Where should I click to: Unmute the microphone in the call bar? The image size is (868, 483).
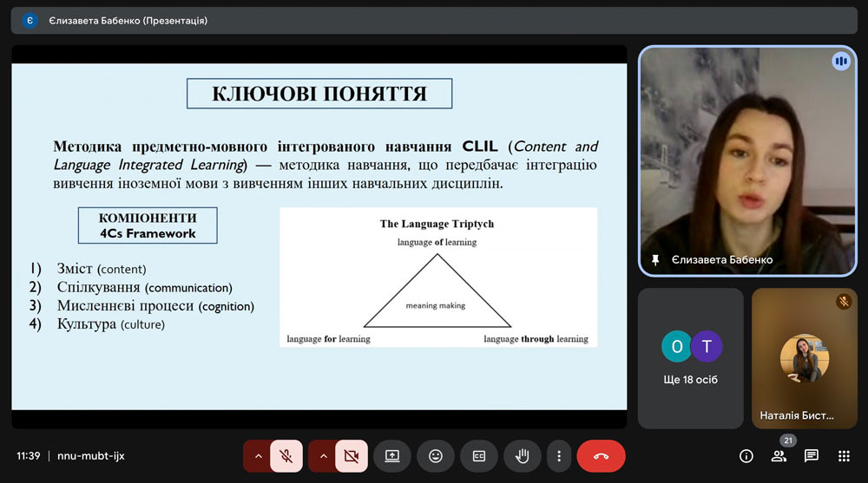coord(286,456)
